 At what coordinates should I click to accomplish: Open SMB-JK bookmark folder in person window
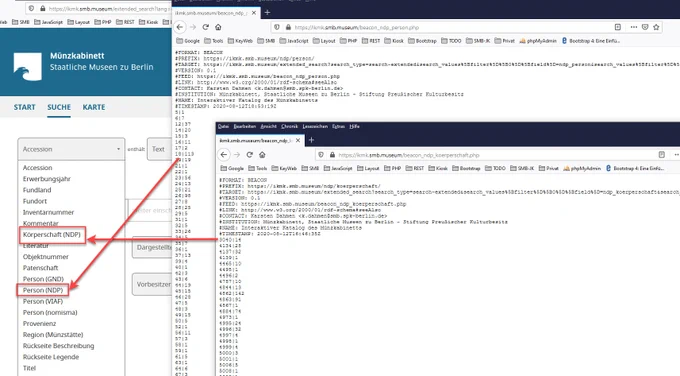[x=478, y=41]
